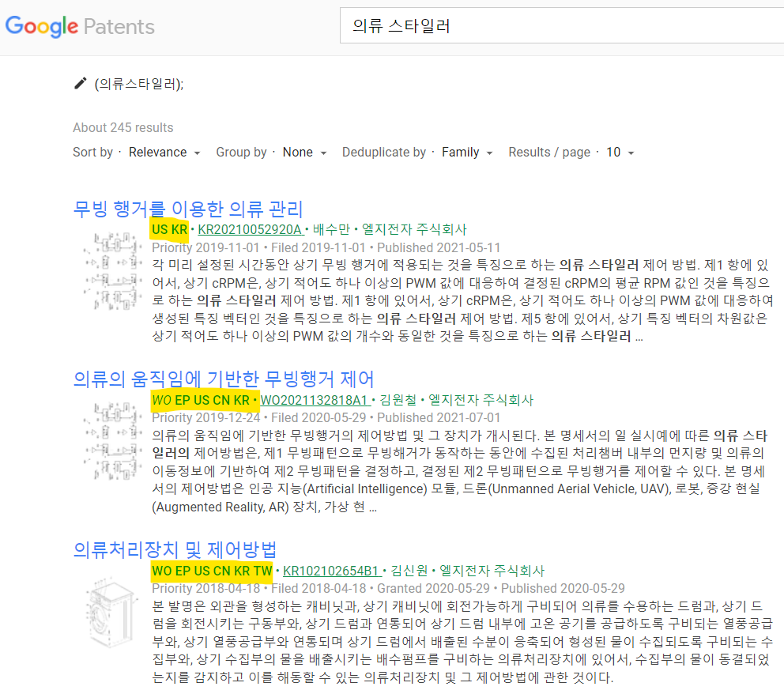Click patent number KR102102654B1

pyautogui.click(x=332, y=571)
